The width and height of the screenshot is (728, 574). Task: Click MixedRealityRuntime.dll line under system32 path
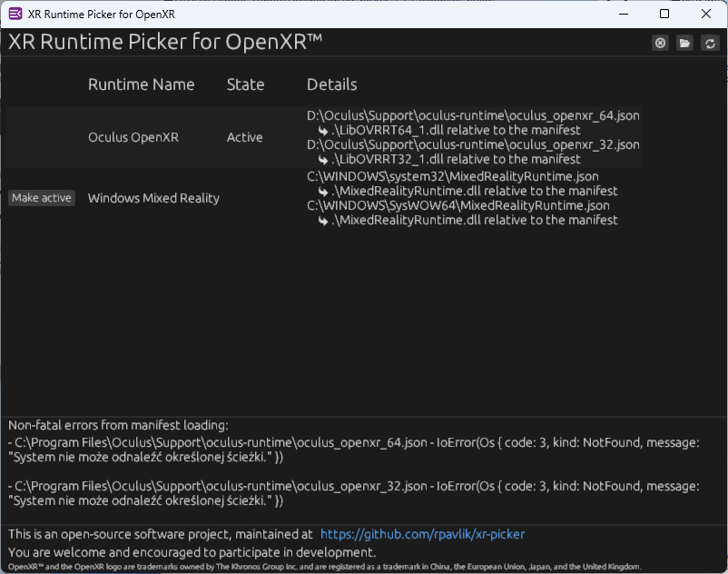click(468, 191)
